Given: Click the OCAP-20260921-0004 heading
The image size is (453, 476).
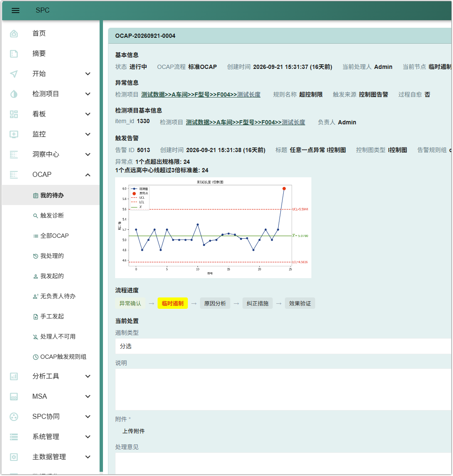Looking at the screenshot, I should 145,36.
